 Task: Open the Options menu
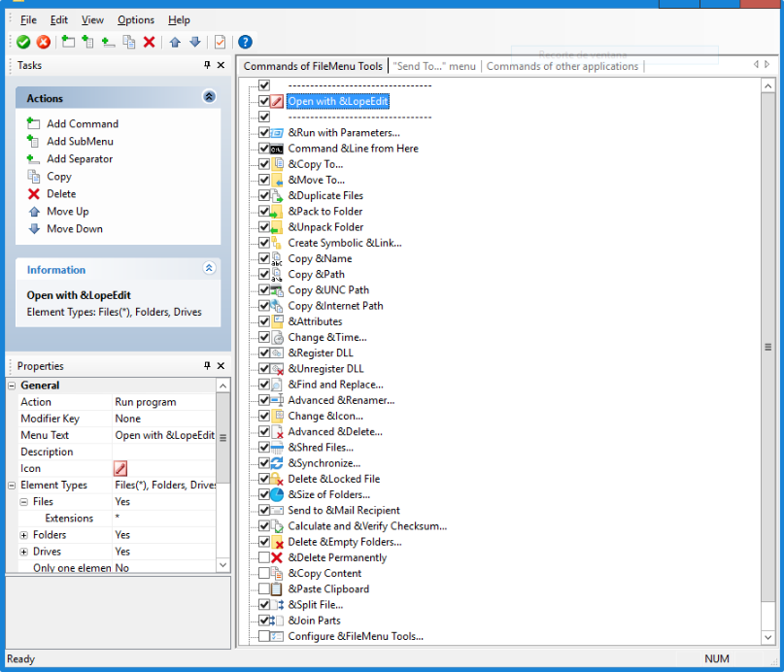(136, 20)
